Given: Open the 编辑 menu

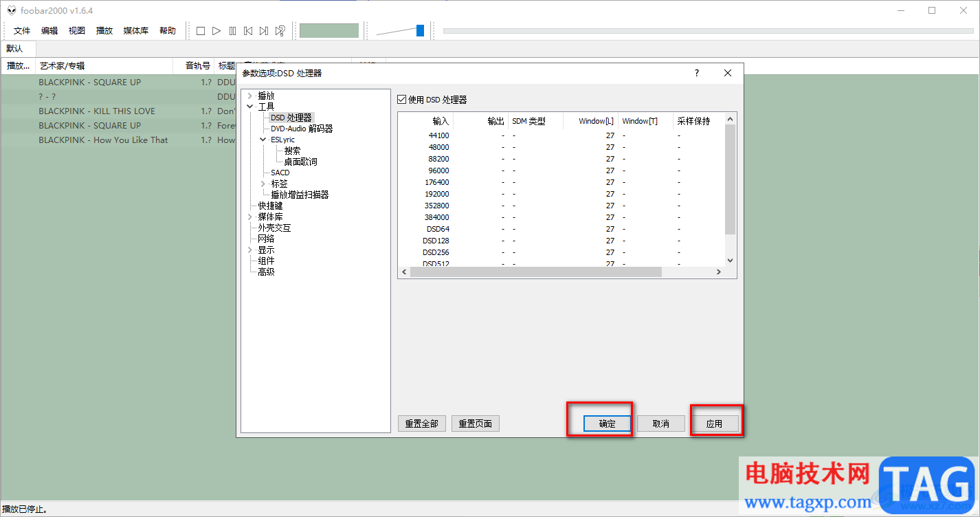Looking at the screenshot, I should point(49,31).
